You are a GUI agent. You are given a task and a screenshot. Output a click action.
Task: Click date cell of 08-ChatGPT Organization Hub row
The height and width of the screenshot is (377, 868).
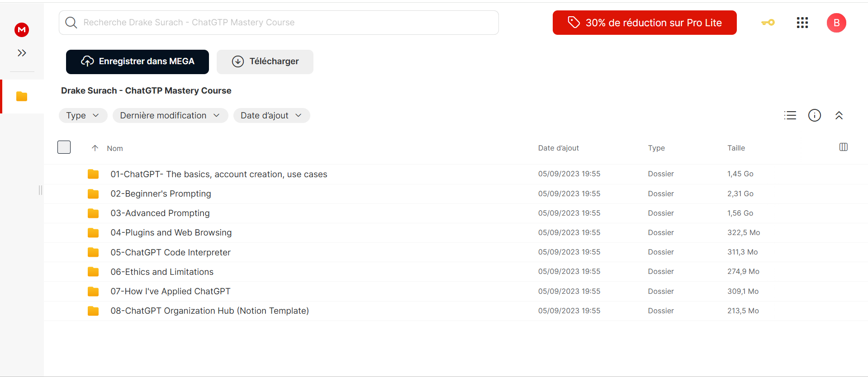[x=569, y=311]
